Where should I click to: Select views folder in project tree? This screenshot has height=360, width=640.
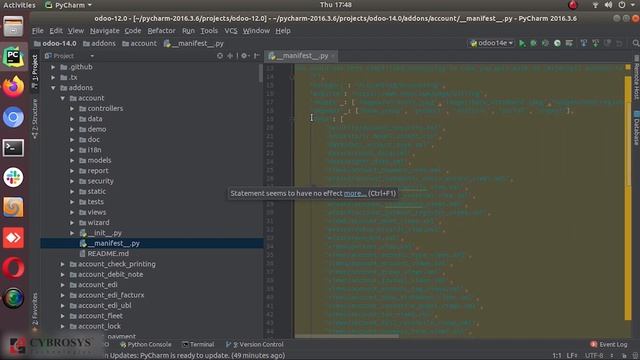pyautogui.click(x=97, y=212)
